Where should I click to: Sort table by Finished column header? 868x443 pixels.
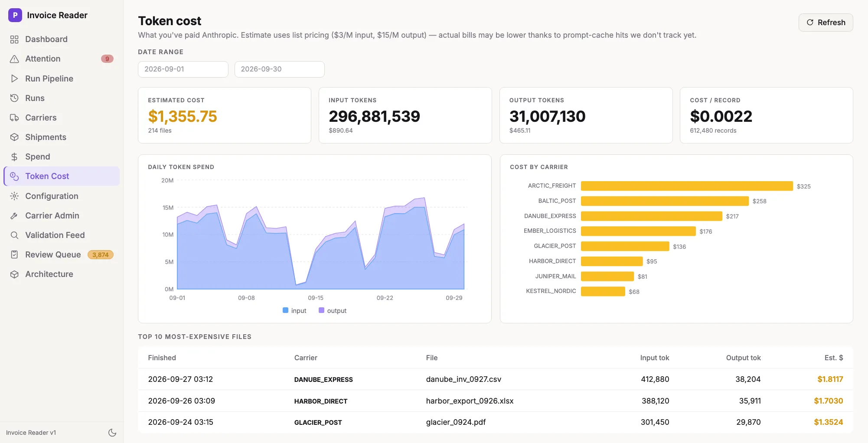coord(162,358)
